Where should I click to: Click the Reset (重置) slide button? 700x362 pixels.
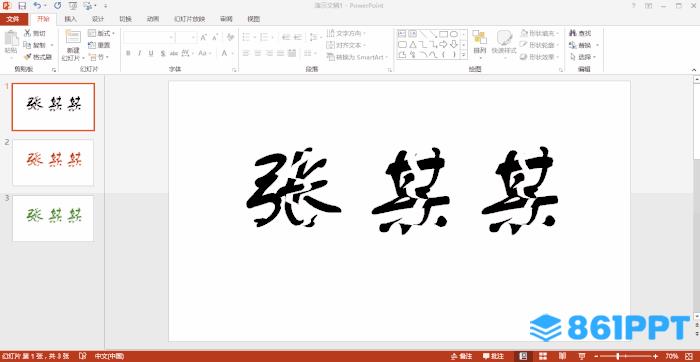click(x=99, y=45)
